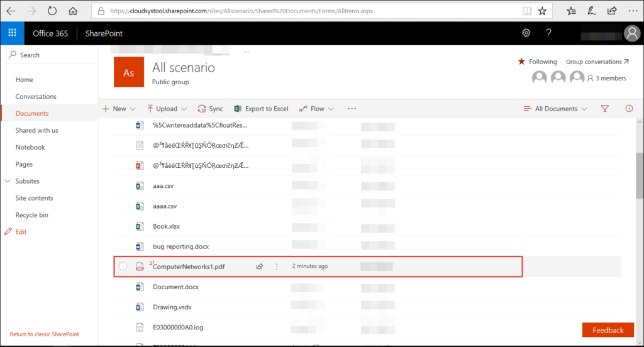Toggle the Following star for this site
This screenshot has width=644, height=347.
point(521,62)
